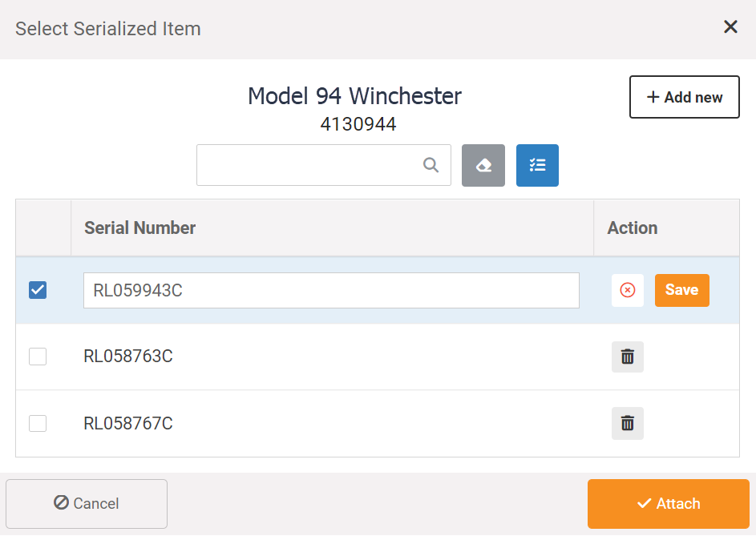Check the RL058763C row checkbox
The width and height of the screenshot is (756, 536).
pyautogui.click(x=38, y=357)
